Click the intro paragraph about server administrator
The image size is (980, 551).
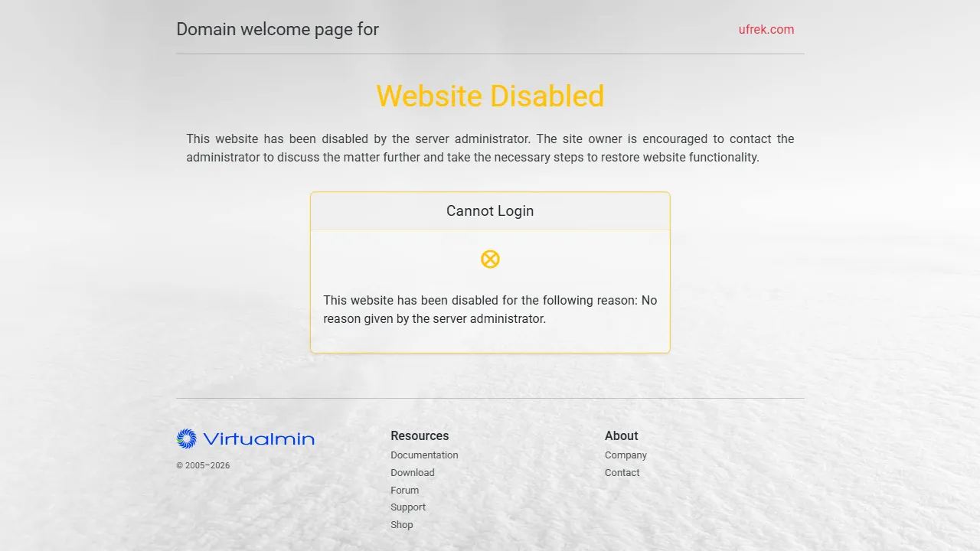point(490,148)
